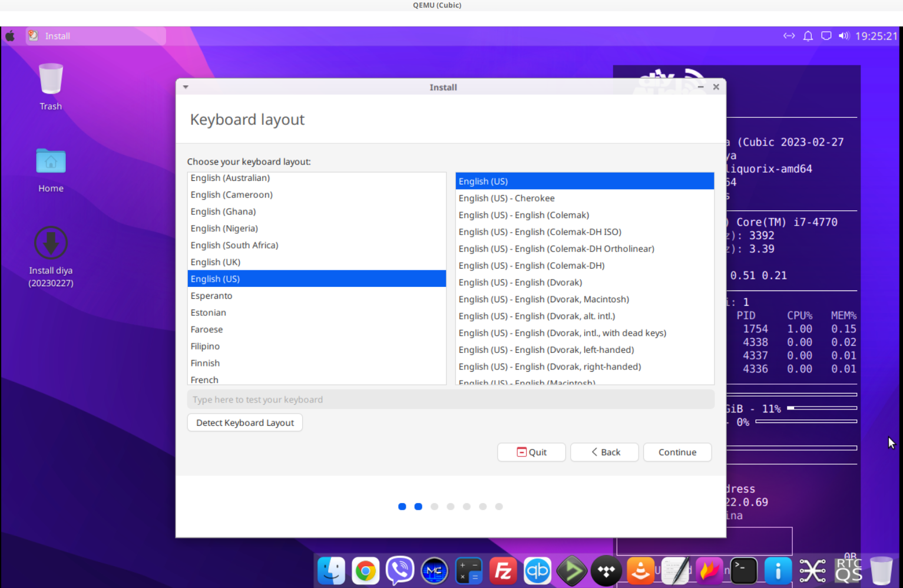Click the volume icon in the top panel
This screenshot has width=903, height=588.
pos(844,36)
